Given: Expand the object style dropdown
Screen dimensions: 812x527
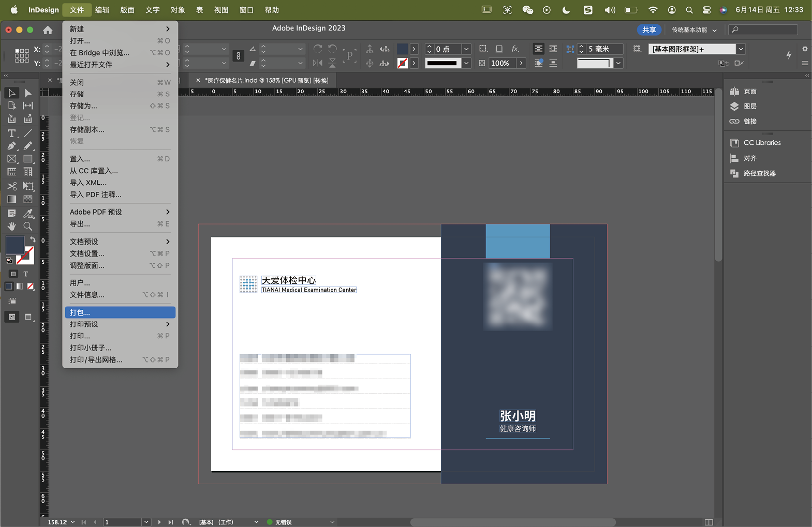Looking at the screenshot, I should click(x=741, y=49).
